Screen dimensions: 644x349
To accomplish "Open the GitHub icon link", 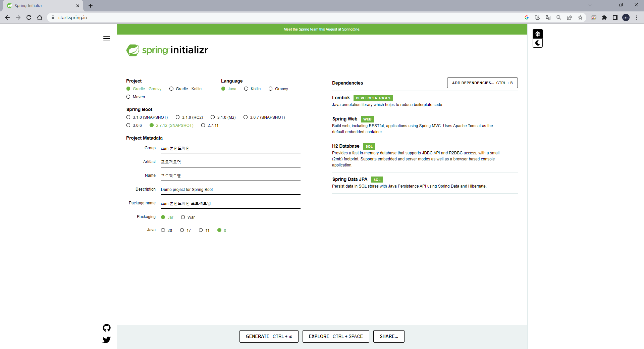I will (107, 328).
